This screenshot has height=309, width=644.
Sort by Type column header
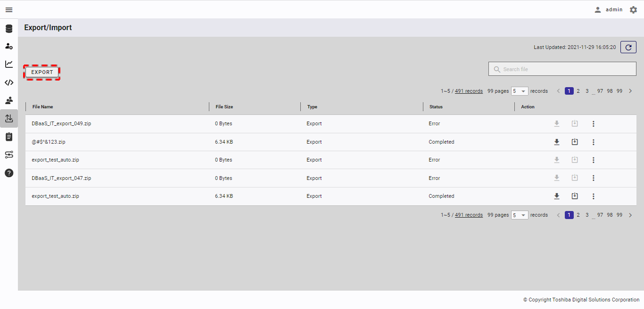click(312, 107)
